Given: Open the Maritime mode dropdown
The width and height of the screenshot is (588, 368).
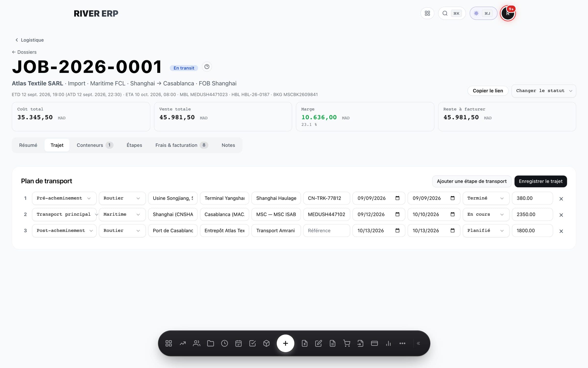Looking at the screenshot, I should pos(122,214).
